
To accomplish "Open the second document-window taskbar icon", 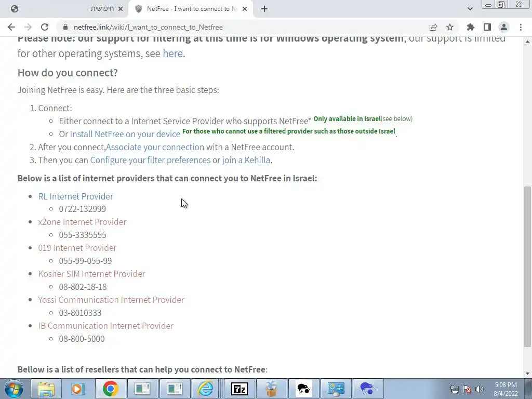I will 175,389.
